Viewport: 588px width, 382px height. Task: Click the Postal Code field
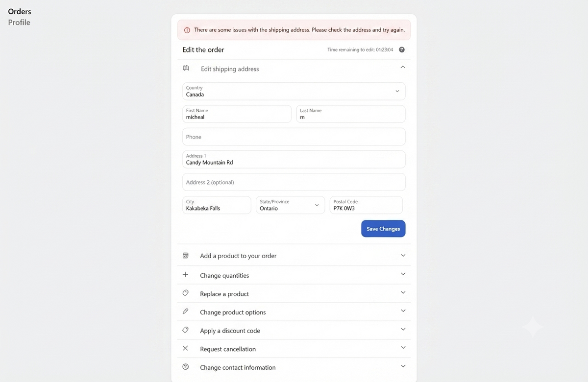coord(366,205)
